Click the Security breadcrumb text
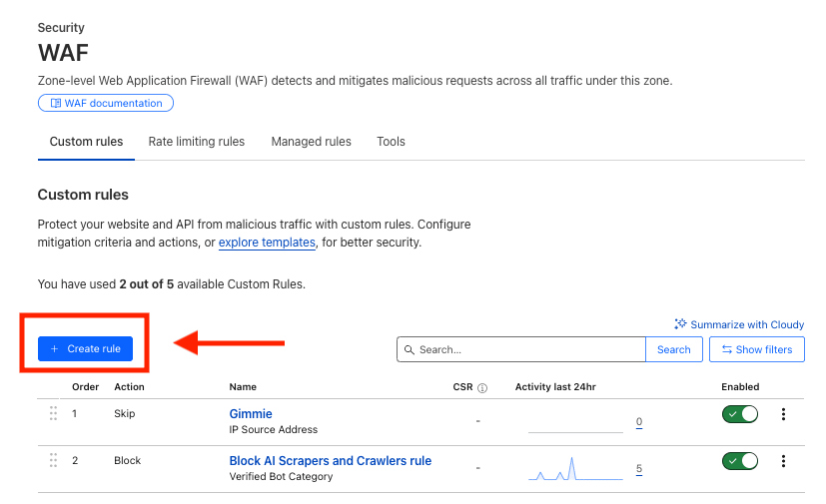Screen dimensions: 826x504 [61, 27]
